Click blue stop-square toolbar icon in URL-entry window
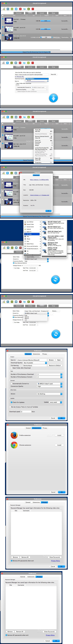Viewport: 73px width, 644px height. 16,63
